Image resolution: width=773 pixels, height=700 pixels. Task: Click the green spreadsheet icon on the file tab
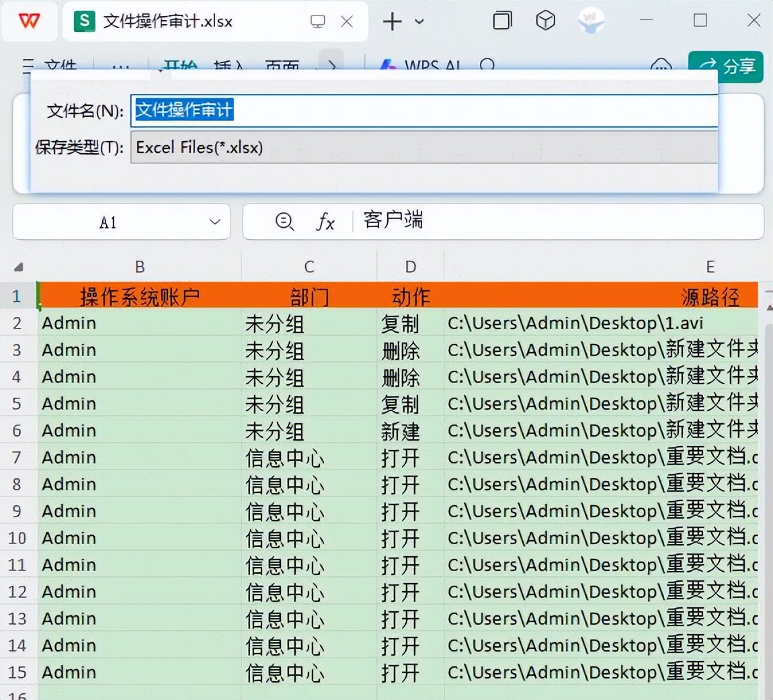point(84,21)
